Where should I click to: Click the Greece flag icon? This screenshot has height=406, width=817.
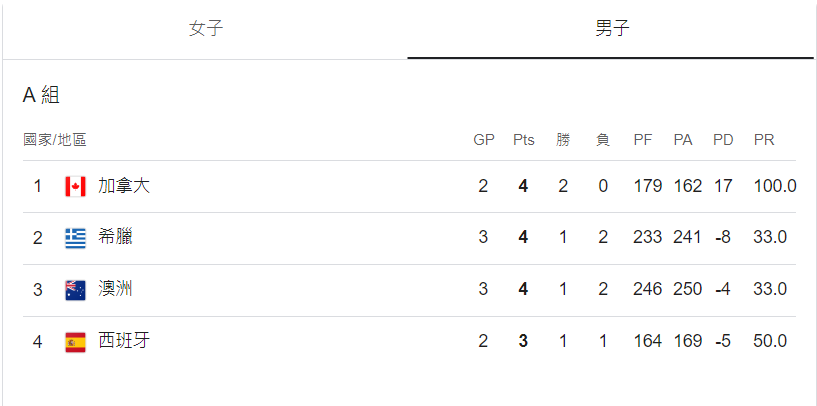pos(76,238)
